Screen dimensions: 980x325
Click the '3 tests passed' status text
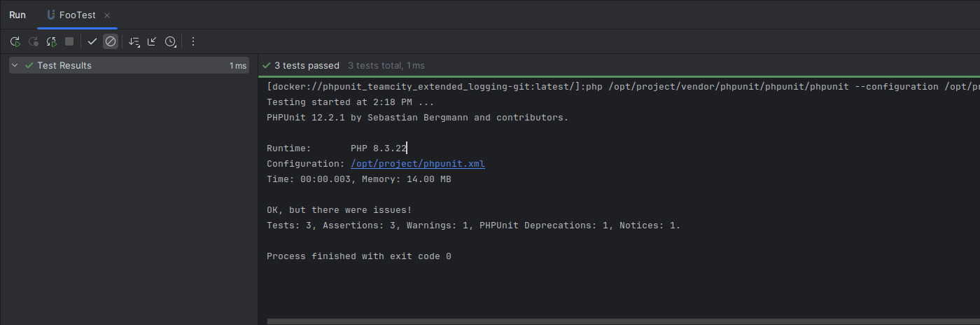[307, 65]
